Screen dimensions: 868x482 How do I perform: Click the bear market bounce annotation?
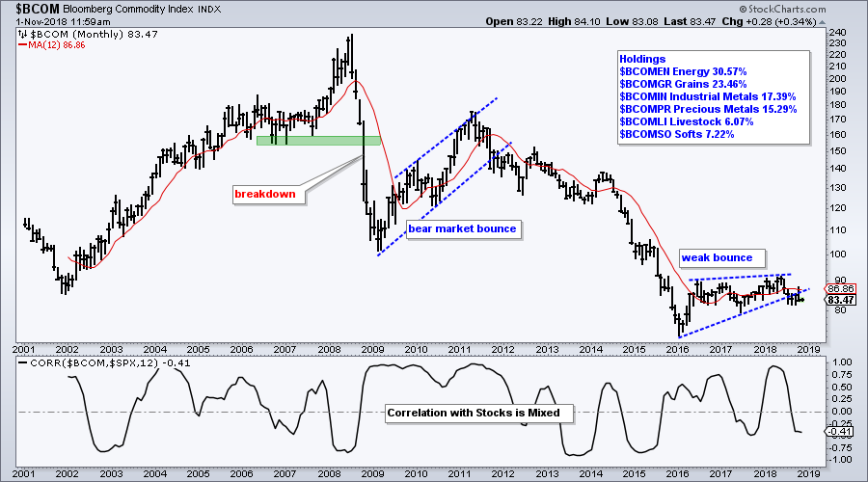[x=462, y=228]
